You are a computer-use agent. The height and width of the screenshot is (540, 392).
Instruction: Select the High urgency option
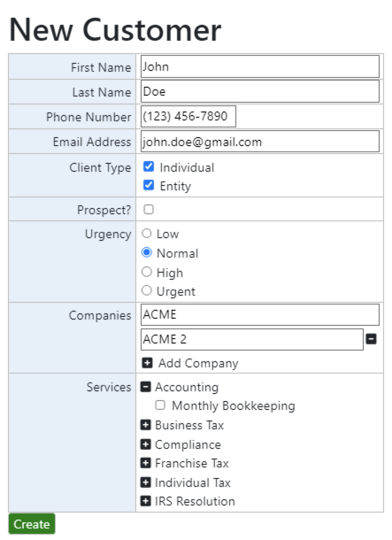147,272
